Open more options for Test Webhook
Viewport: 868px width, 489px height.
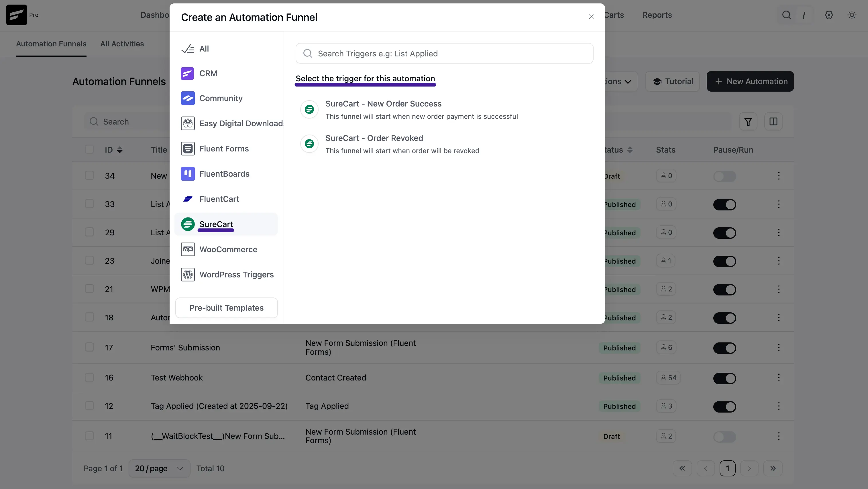click(779, 378)
